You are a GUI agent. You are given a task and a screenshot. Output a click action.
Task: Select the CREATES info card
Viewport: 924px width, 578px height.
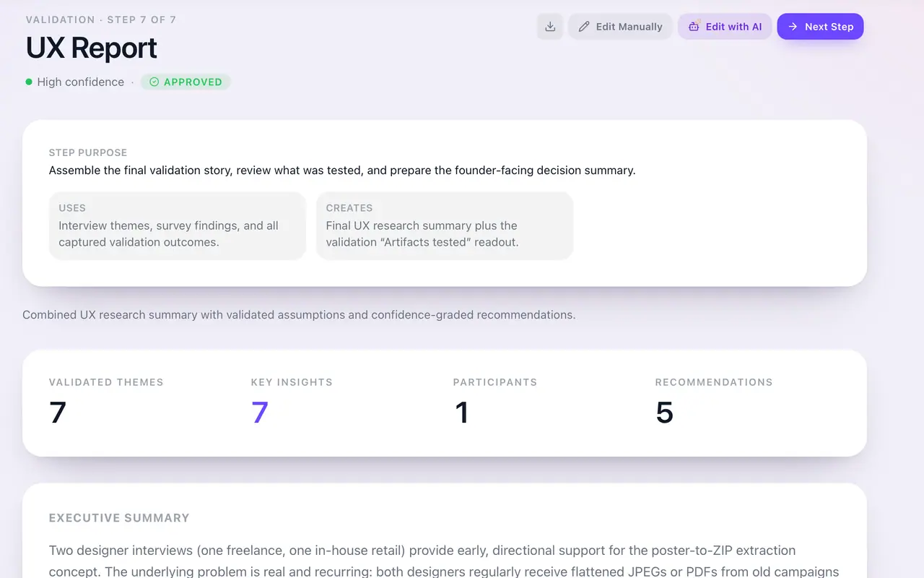(445, 225)
